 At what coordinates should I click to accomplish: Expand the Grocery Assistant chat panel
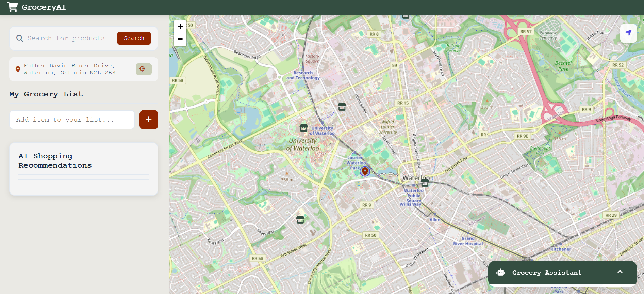(620, 272)
